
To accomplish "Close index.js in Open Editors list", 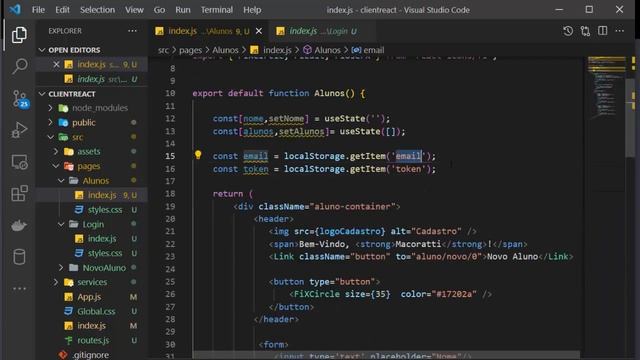I will (x=56, y=64).
